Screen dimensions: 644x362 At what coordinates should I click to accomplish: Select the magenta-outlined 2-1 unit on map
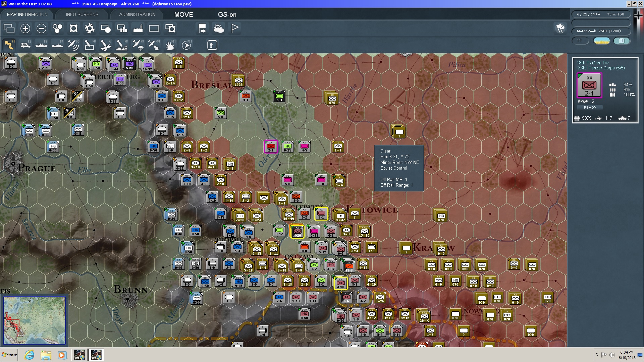pos(271,146)
